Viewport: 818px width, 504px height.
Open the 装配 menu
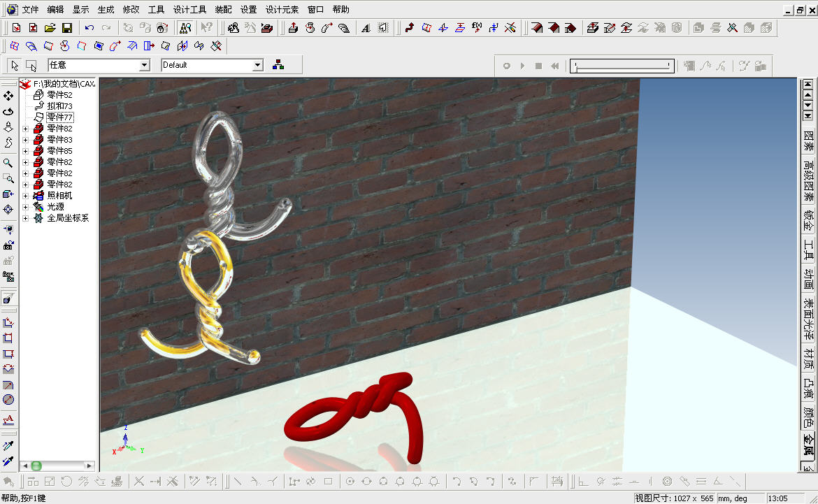[223, 9]
